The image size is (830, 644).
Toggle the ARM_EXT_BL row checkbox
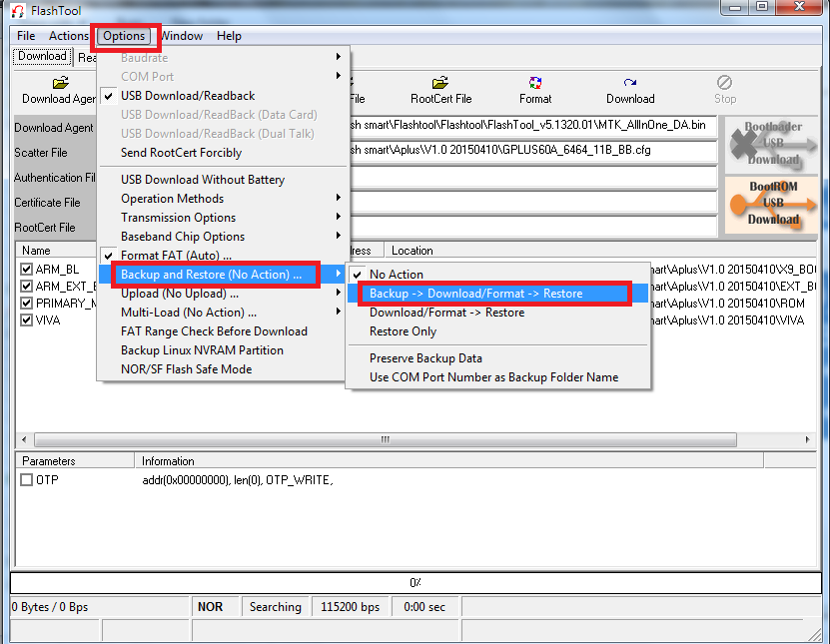(x=26, y=287)
